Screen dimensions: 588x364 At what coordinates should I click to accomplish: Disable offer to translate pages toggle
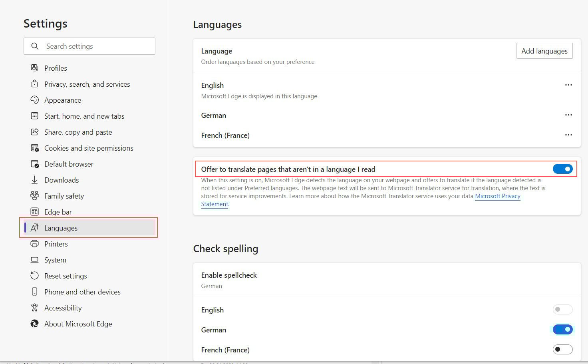coord(562,169)
